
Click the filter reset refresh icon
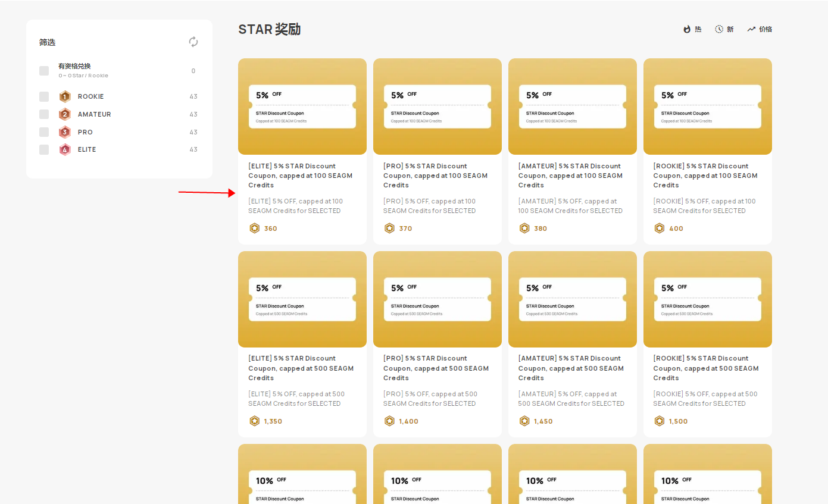pos(193,42)
